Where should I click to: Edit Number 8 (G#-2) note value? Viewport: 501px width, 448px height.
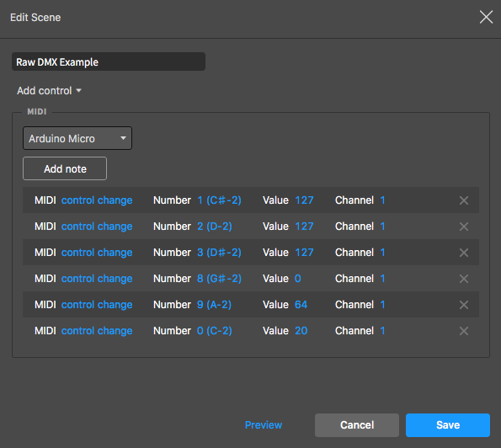(219, 279)
